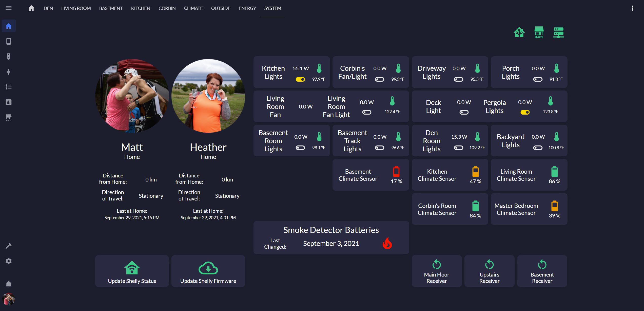Open Developer Tools hammer icon
644x311 pixels.
(9, 246)
